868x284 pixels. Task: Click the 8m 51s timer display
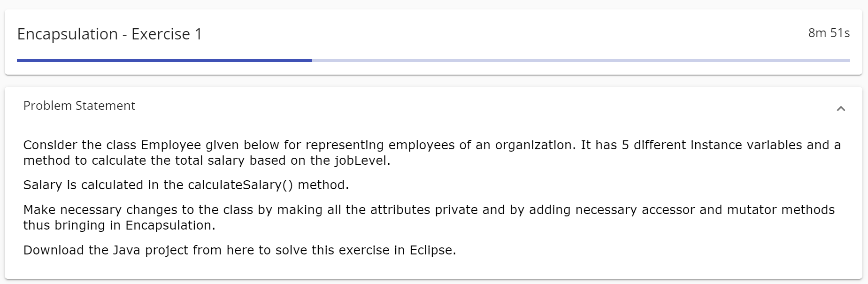coord(829,33)
